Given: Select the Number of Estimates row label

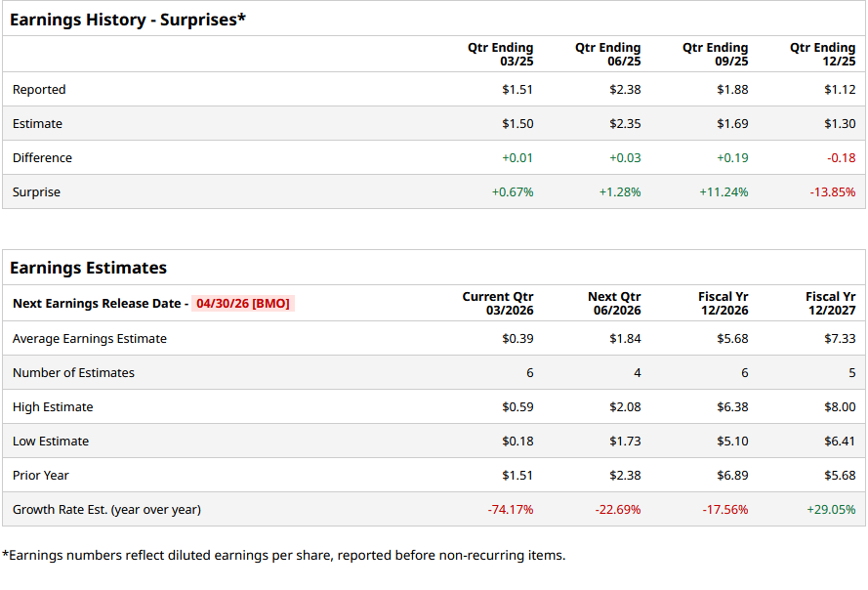Looking at the screenshot, I should tap(73, 373).
